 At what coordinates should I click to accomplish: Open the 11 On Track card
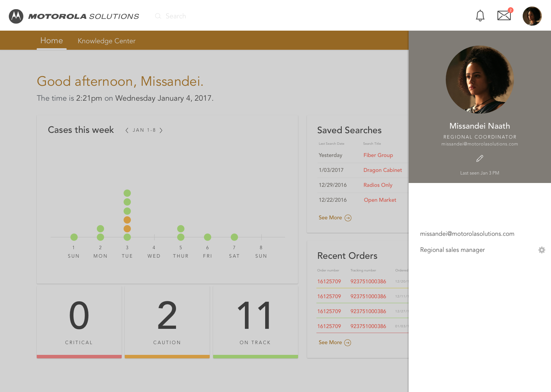click(256, 322)
